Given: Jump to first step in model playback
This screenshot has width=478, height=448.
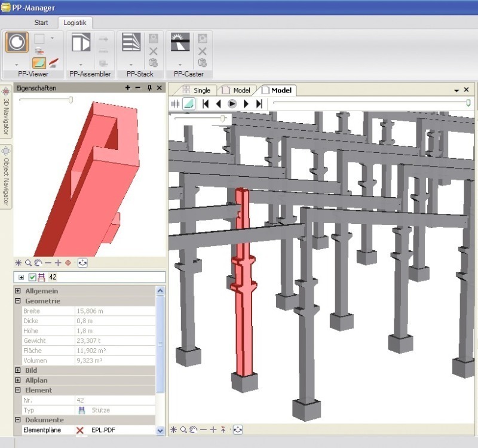Looking at the screenshot, I should (x=206, y=104).
